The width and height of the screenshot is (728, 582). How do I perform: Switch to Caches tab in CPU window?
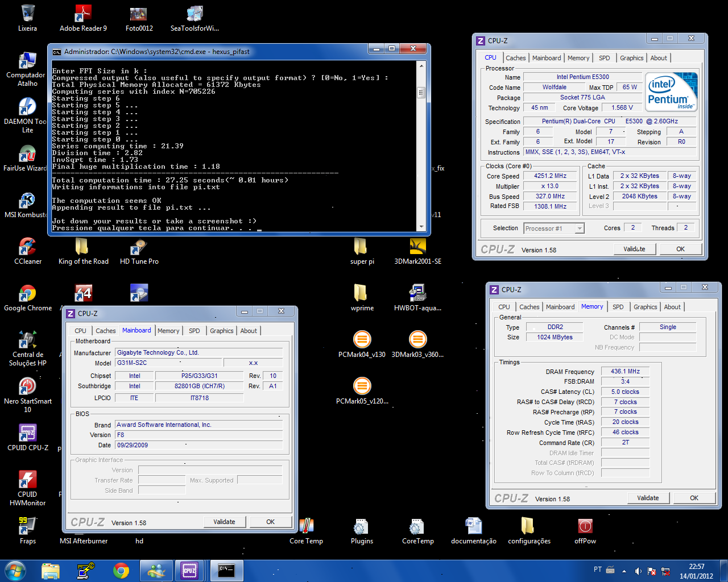coord(516,58)
